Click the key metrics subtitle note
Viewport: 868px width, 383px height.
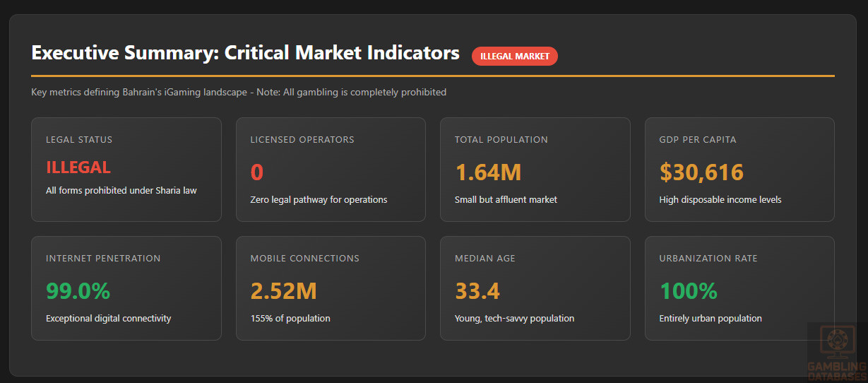[x=239, y=92]
